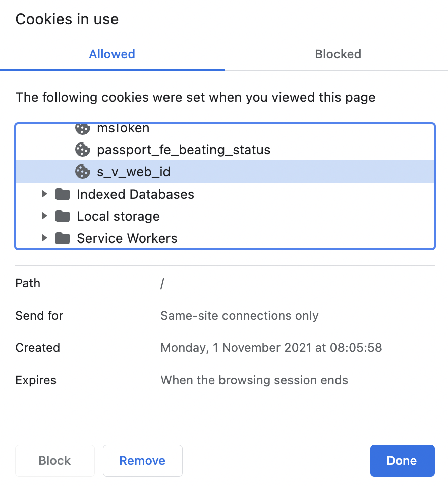Expand the Service Workers entry
Screen dimensions: 448x486
(44, 238)
